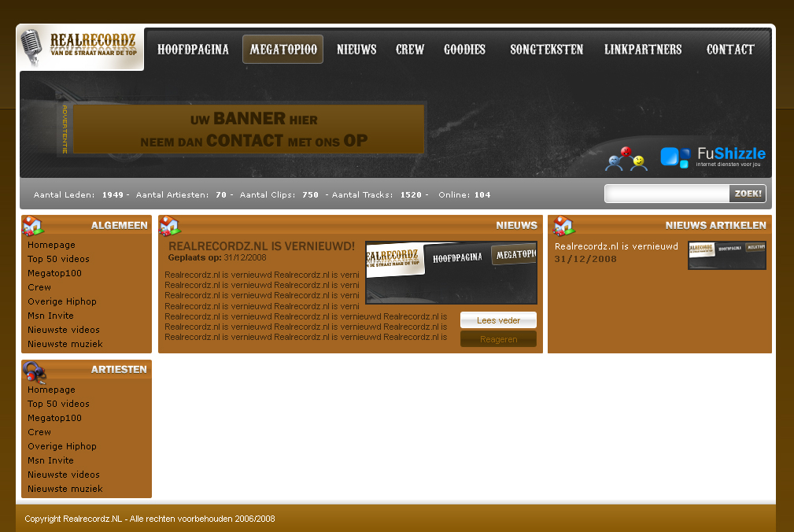Open Top 50 videos under Artiesten

click(x=59, y=404)
